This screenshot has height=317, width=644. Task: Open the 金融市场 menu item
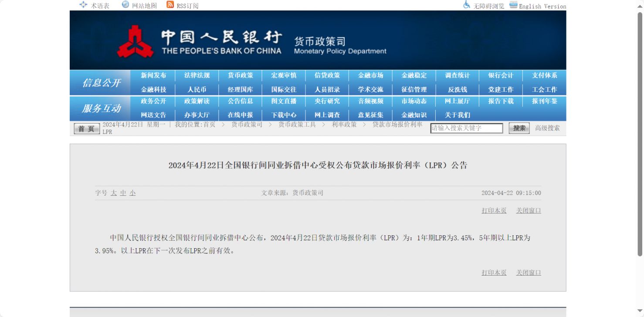coord(370,75)
